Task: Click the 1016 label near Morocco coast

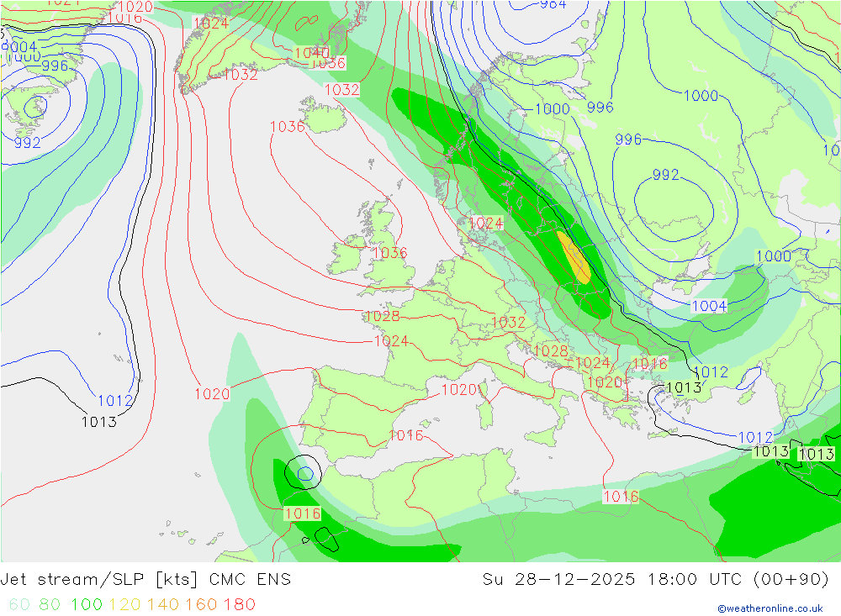Action: (x=303, y=513)
